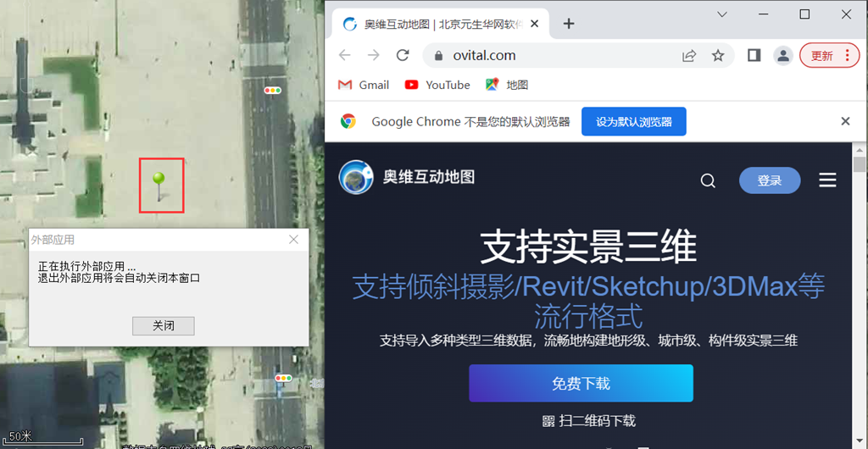Click the bookmark star icon
868x449 pixels.
(x=718, y=55)
